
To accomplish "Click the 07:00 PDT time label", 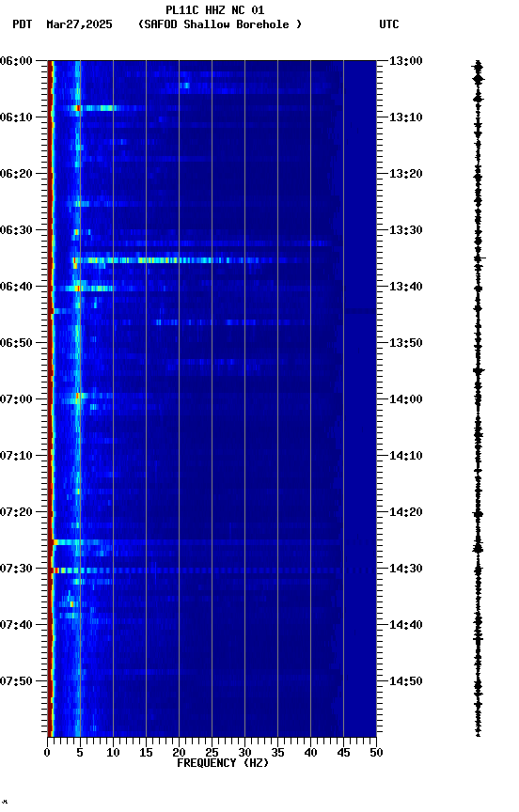I will [x=16, y=399].
